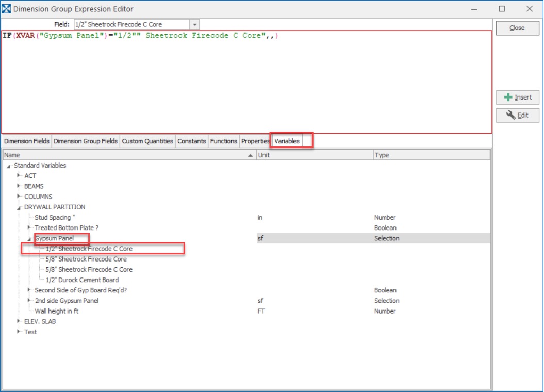The image size is (544, 392).
Task: Click inside the expression text editor
Action: pos(246,82)
